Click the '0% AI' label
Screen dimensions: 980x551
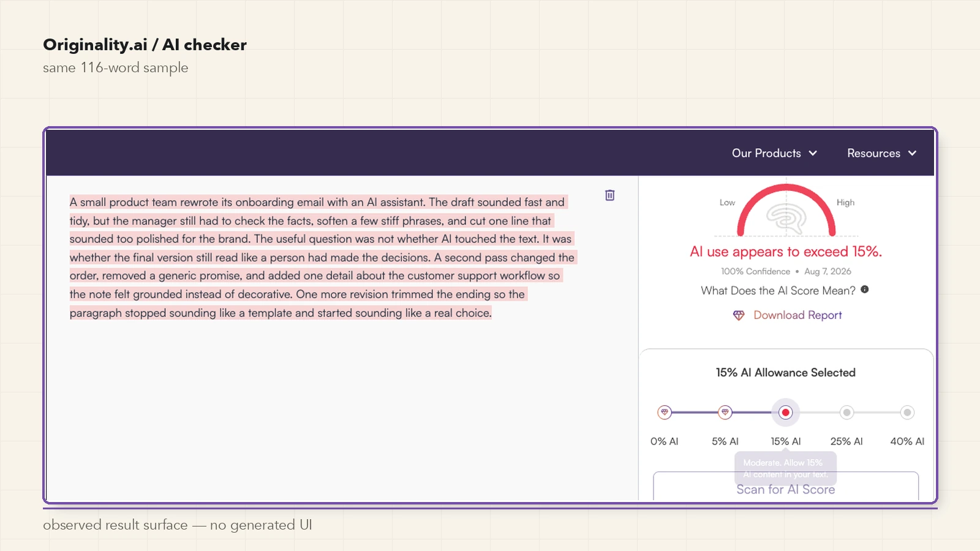pyautogui.click(x=665, y=441)
